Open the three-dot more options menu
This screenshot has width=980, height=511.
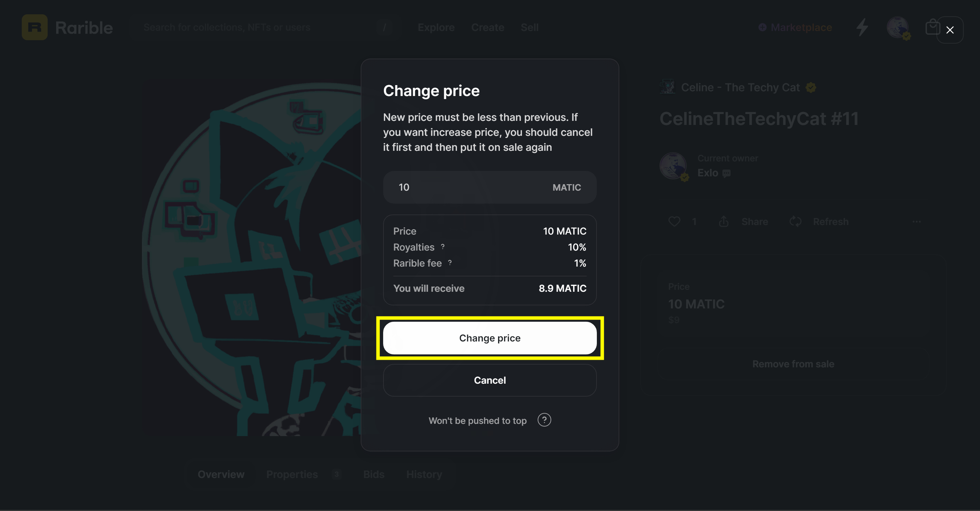point(916,221)
